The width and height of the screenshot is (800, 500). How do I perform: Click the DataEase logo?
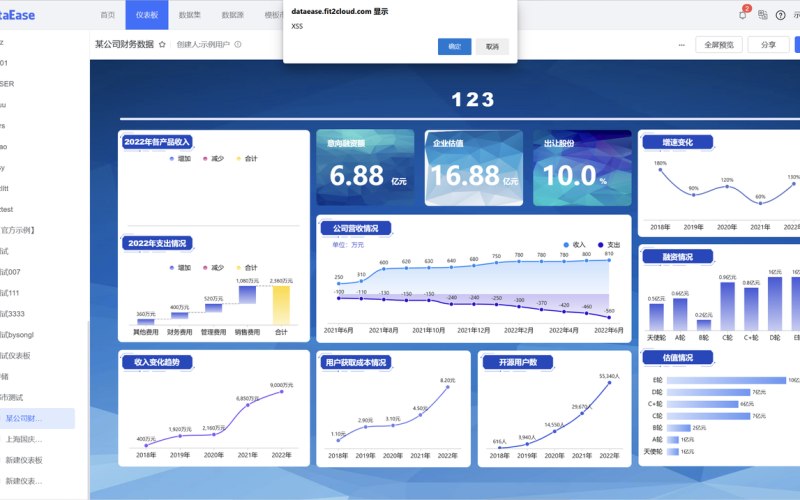tap(17, 15)
